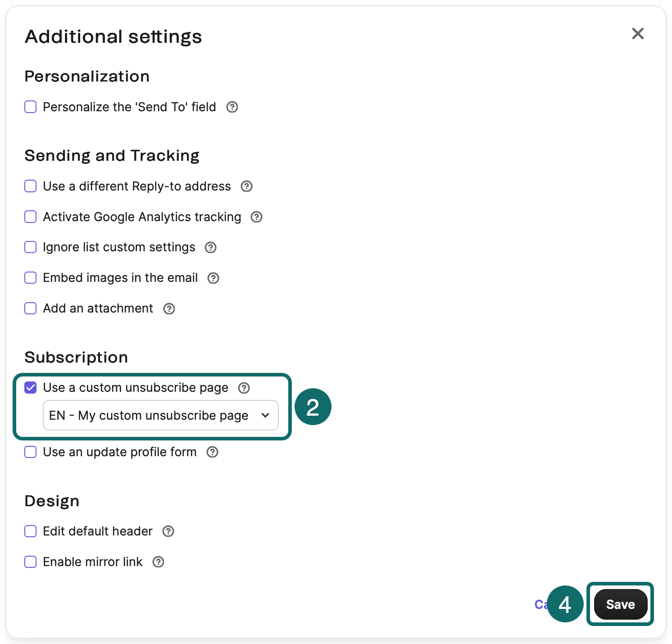Image resolution: width=672 pixels, height=644 pixels.
Task: Show help for Enable mirror link
Action: pyautogui.click(x=158, y=562)
